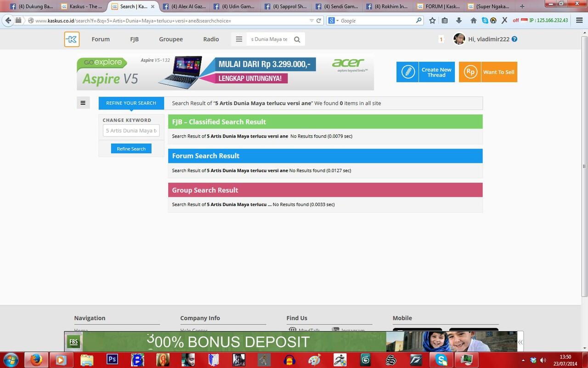Switch to the Super Ngaka... tab

click(x=490, y=6)
